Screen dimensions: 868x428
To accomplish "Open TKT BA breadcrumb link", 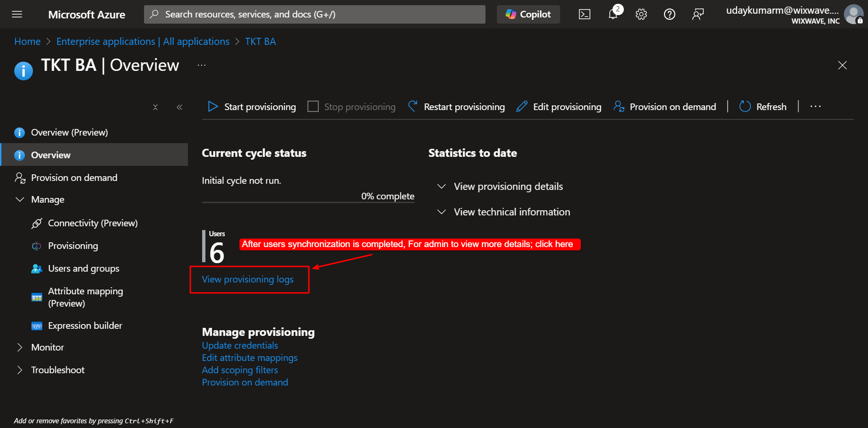I will (x=260, y=42).
